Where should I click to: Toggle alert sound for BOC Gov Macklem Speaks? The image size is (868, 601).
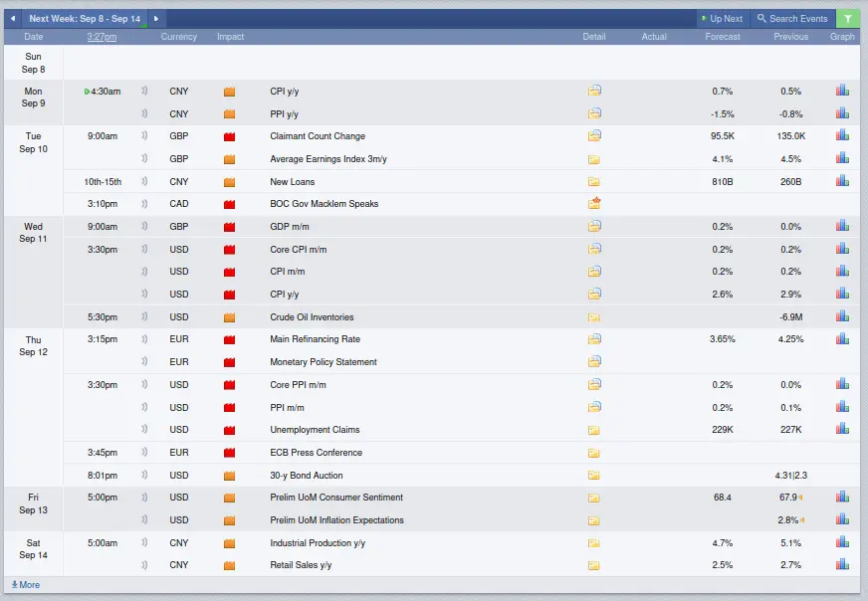pyautogui.click(x=144, y=203)
